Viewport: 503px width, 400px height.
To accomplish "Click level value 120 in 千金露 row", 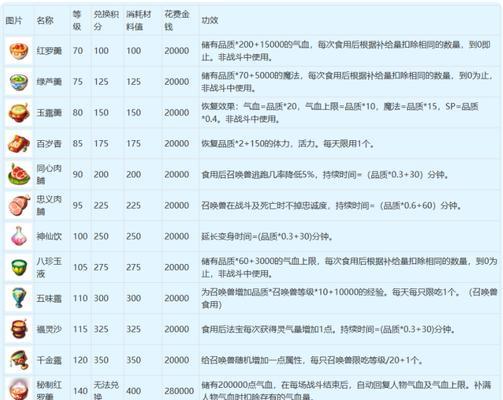I will pos(80,360).
